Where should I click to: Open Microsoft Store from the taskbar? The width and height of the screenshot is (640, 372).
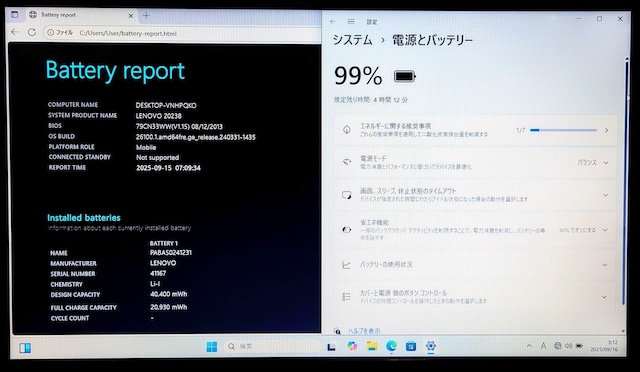tap(411, 346)
